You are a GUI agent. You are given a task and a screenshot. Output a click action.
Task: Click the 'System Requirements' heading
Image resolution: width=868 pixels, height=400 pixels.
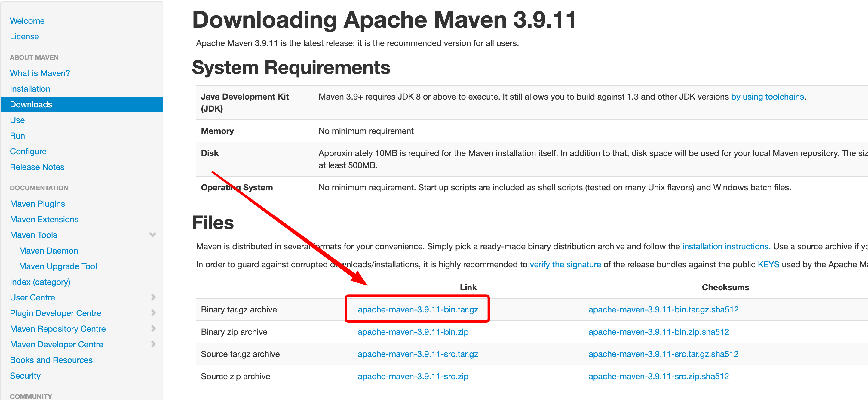[291, 67]
